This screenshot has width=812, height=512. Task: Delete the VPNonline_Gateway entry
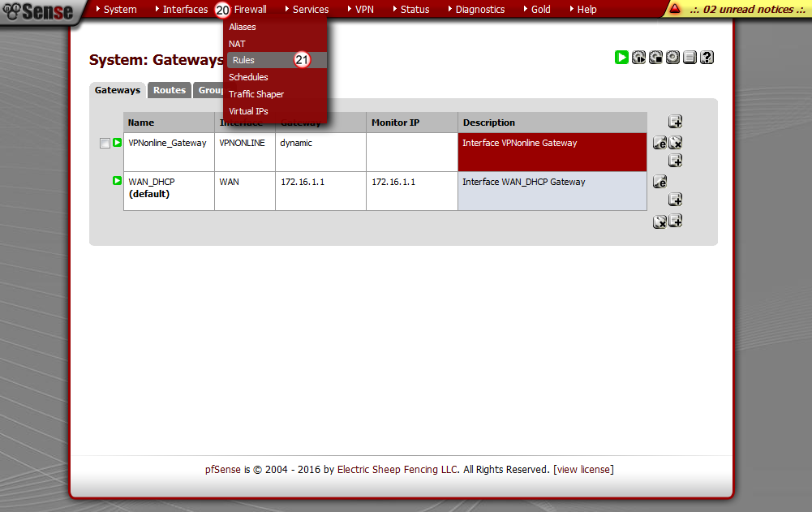(x=675, y=143)
